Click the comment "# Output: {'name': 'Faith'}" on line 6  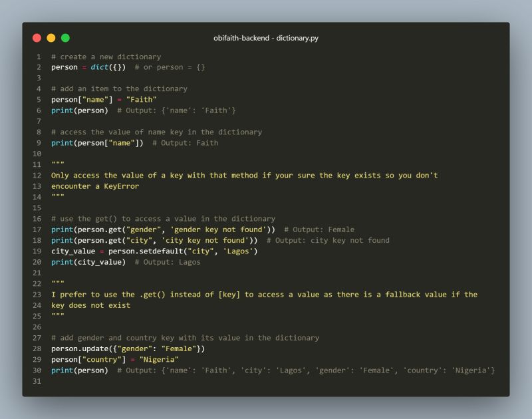coord(176,110)
